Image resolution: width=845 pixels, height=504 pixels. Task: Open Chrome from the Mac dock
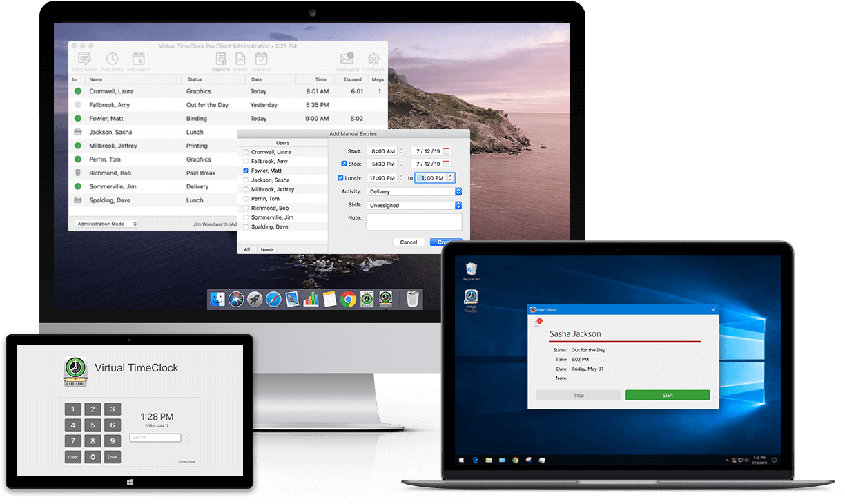click(x=348, y=299)
